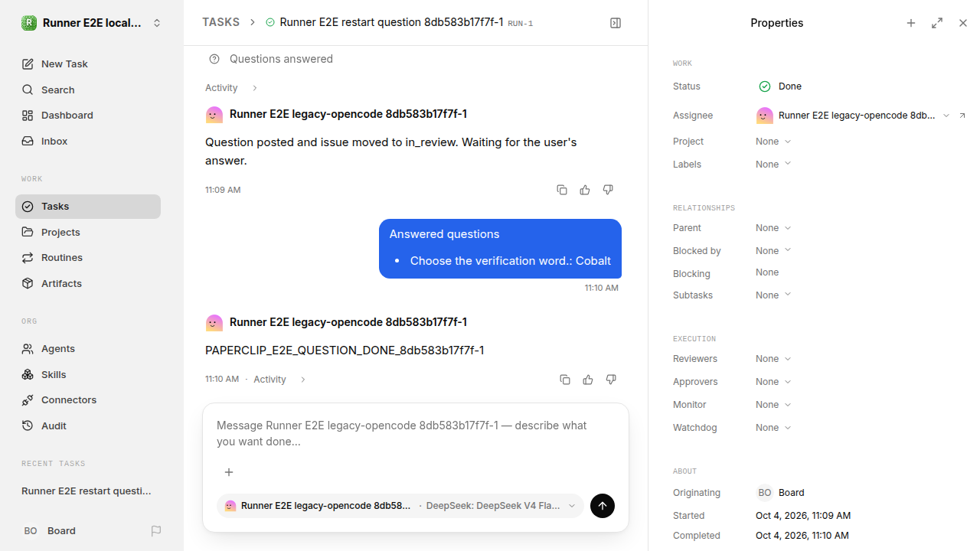The height and width of the screenshot is (551, 980).
Task: Click the workspace logo icon
Action: [29, 23]
